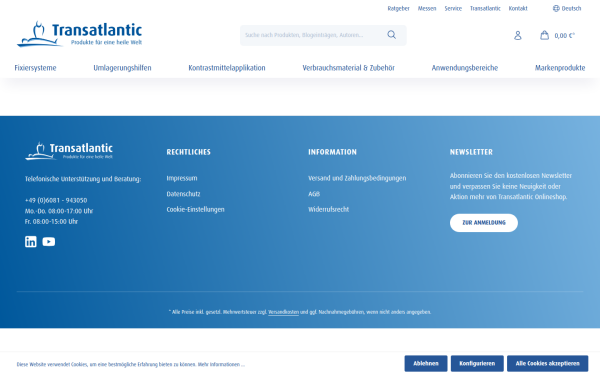Viewport: 600px width, 375px height.
Task: Open the user account icon
Action: pyautogui.click(x=518, y=36)
